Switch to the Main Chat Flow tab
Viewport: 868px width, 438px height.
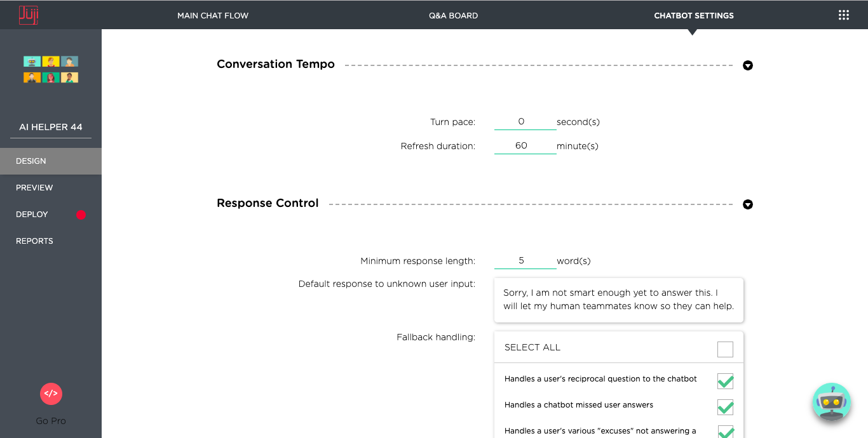pos(213,15)
